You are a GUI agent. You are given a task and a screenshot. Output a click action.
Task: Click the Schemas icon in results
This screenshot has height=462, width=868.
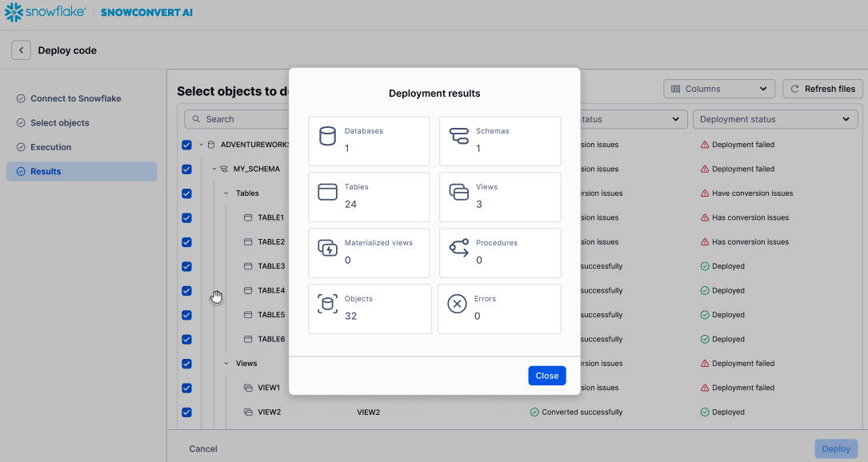(x=458, y=136)
